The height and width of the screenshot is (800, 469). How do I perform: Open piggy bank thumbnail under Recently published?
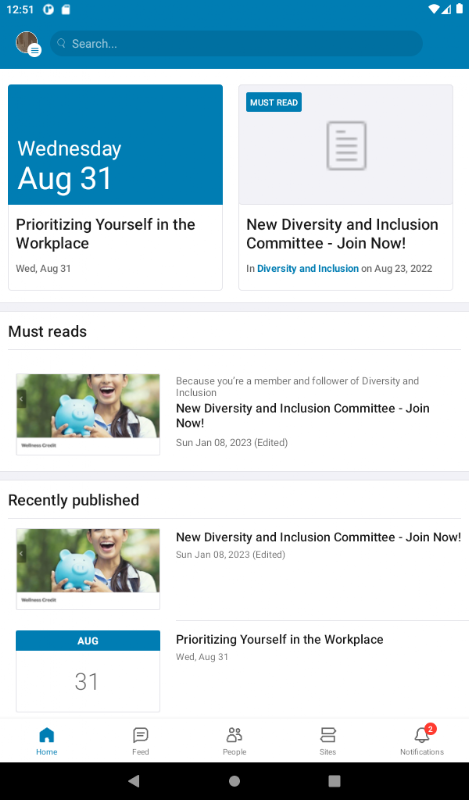click(x=88, y=569)
